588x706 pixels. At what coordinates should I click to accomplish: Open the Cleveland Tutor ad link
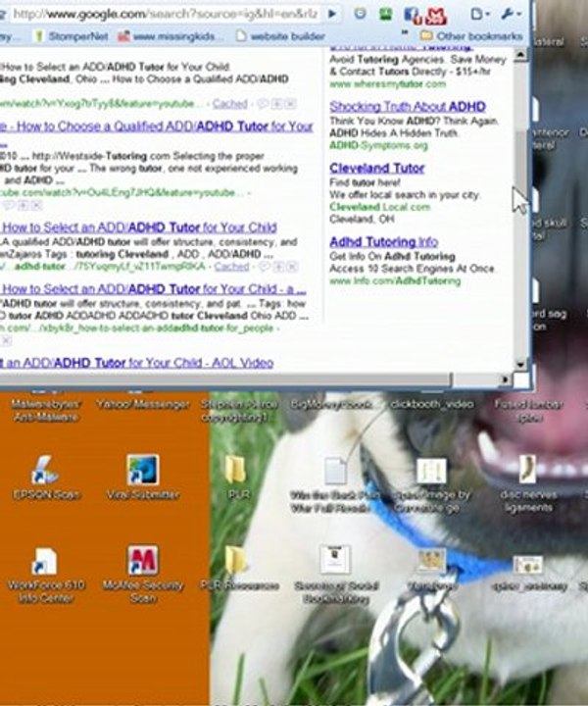377,169
